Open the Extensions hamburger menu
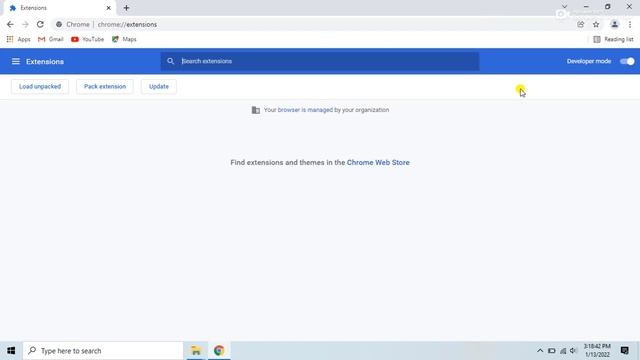The width and height of the screenshot is (640, 360). pyautogui.click(x=16, y=61)
